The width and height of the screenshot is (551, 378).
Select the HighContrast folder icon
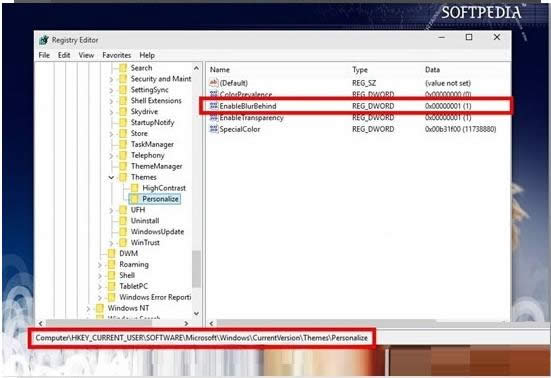tap(135, 188)
